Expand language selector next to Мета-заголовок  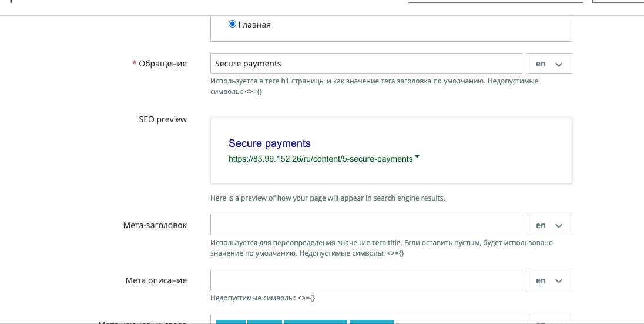(x=549, y=225)
